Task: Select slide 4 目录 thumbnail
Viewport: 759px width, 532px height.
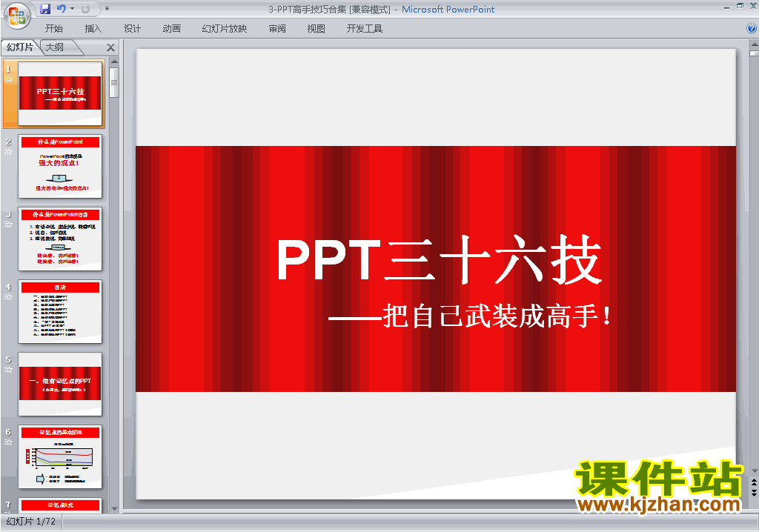Action: tap(60, 311)
